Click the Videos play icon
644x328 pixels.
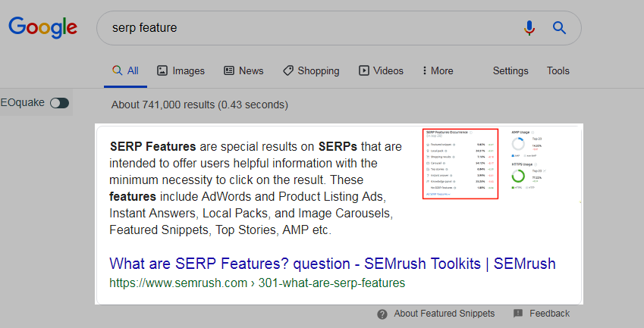364,70
